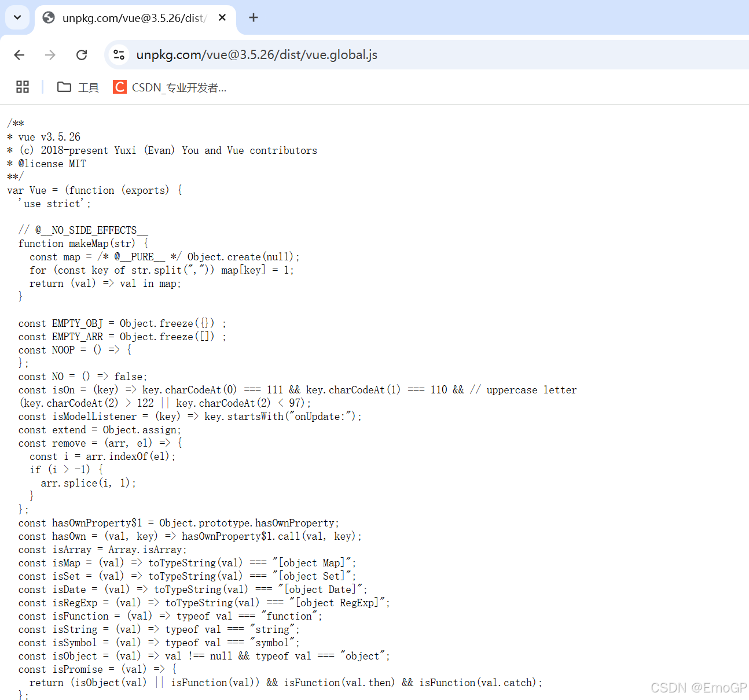
Task: Click 'const isPromise' line
Action: (x=97, y=669)
